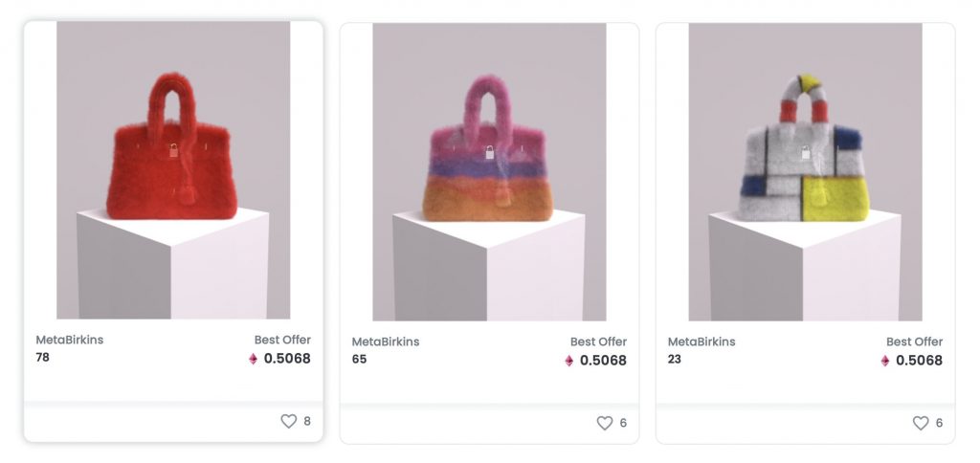Click MetaBirkins collection name on card 23
980x463 pixels.
(x=701, y=342)
